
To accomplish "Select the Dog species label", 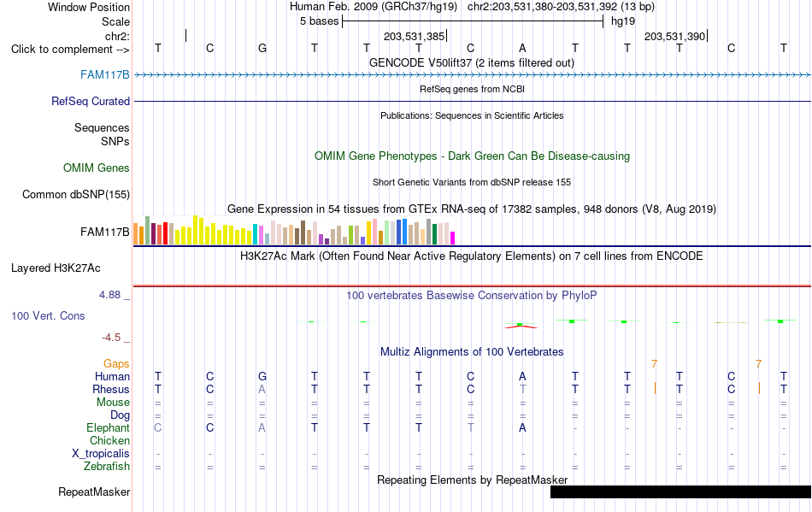I will tap(120, 415).
